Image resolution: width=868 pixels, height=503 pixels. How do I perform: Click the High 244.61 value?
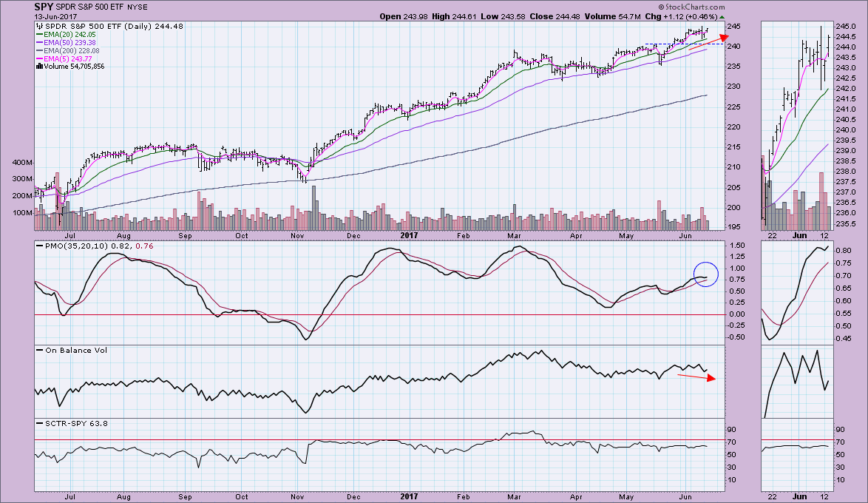coord(455,16)
